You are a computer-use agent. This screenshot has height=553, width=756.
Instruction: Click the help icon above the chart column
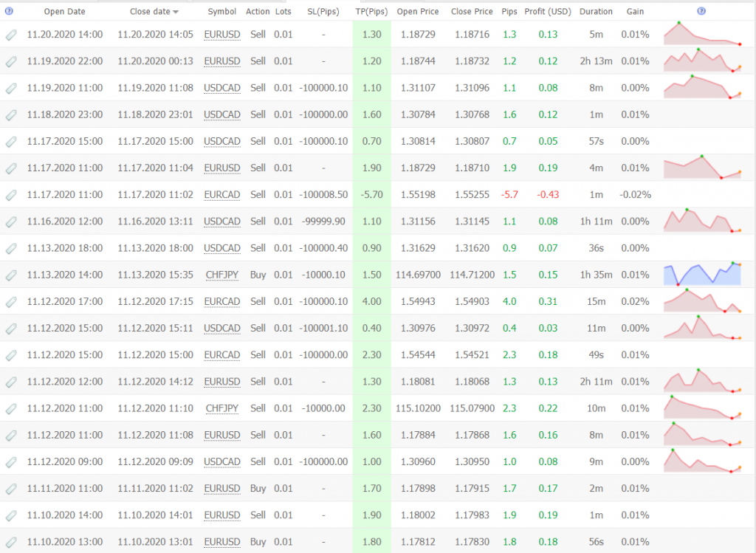(701, 11)
